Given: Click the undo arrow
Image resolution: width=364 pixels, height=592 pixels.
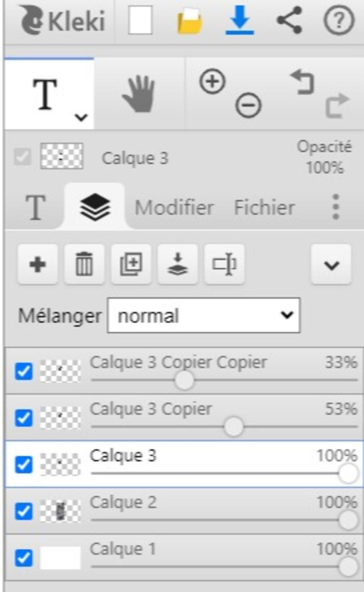Looking at the screenshot, I should (x=302, y=82).
